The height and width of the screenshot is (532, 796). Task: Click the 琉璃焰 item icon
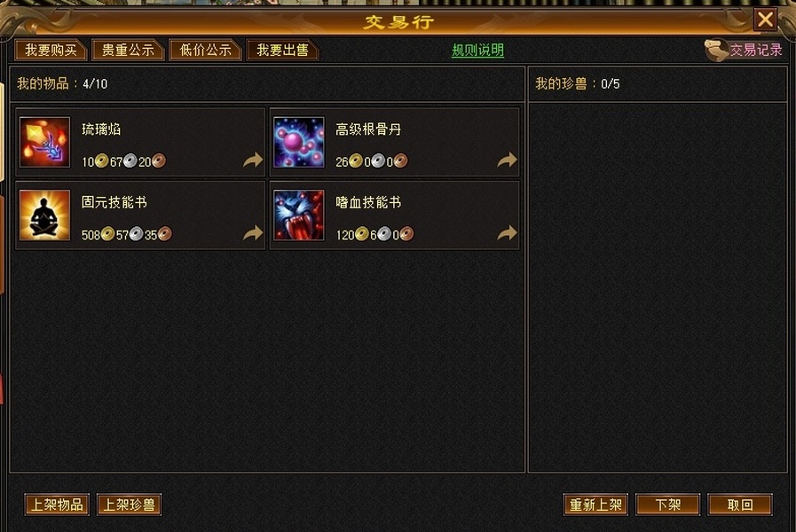[44, 142]
